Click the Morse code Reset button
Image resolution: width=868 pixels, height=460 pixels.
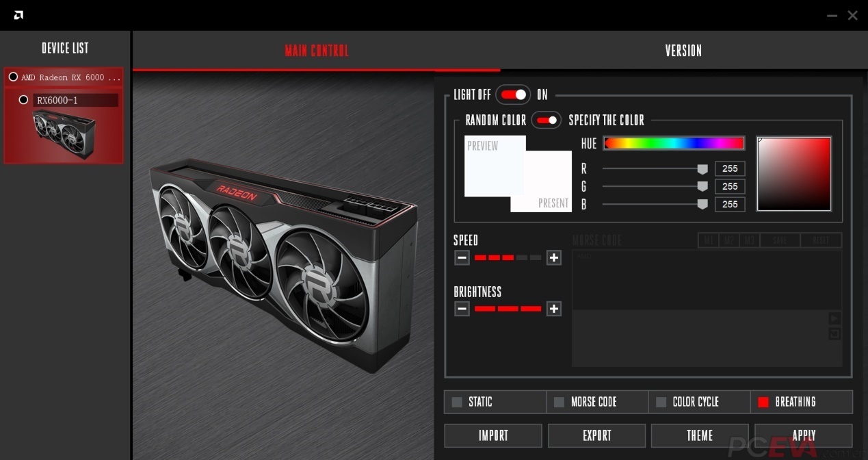821,240
